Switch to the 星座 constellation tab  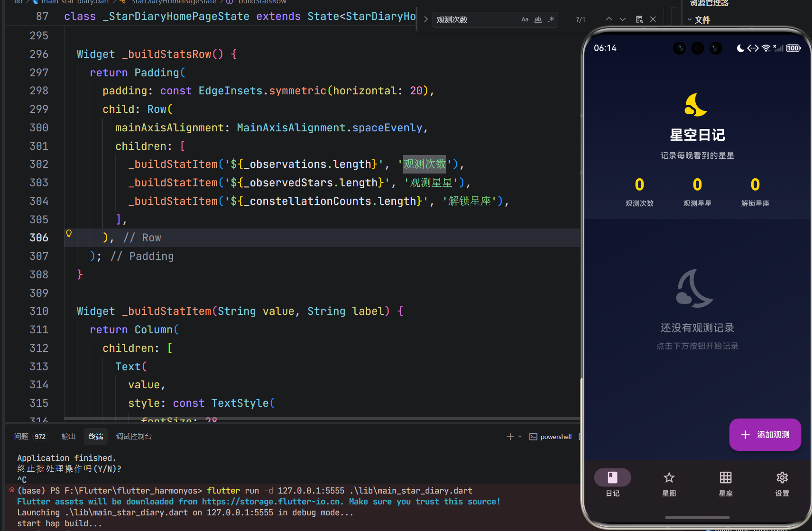tap(726, 483)
